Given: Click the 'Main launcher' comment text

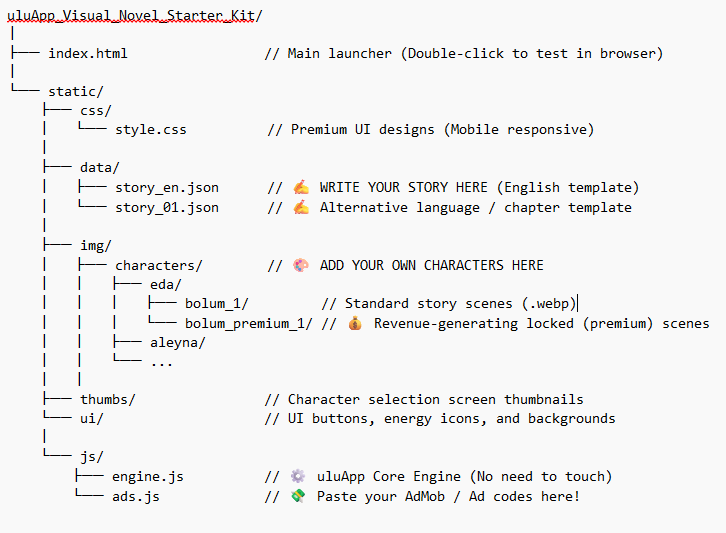Looking at the screenshot, I should 463,54.
